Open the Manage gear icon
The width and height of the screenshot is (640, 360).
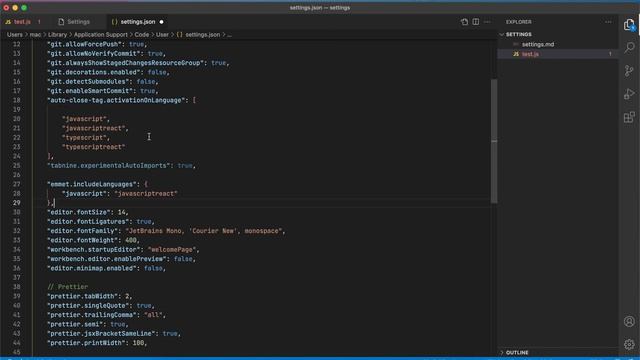(629, 344)
